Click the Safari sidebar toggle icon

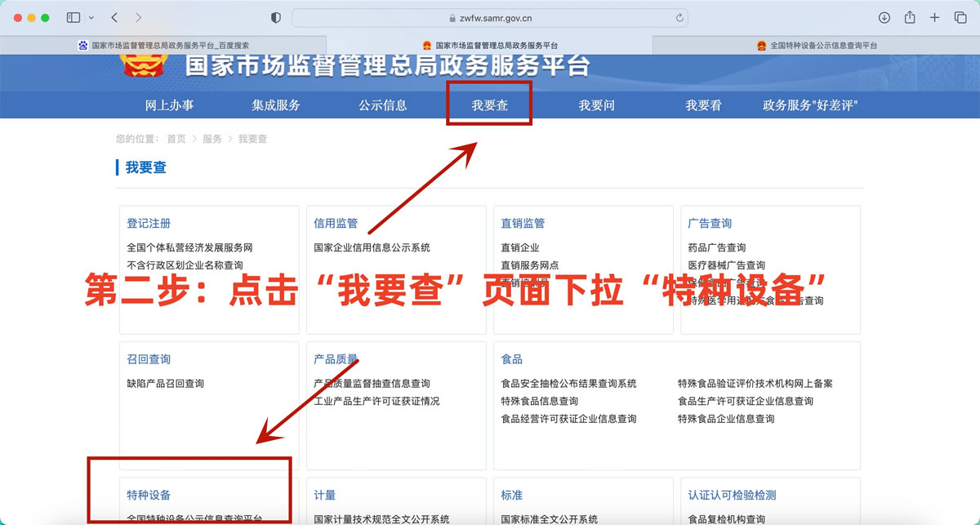[73, 17]
